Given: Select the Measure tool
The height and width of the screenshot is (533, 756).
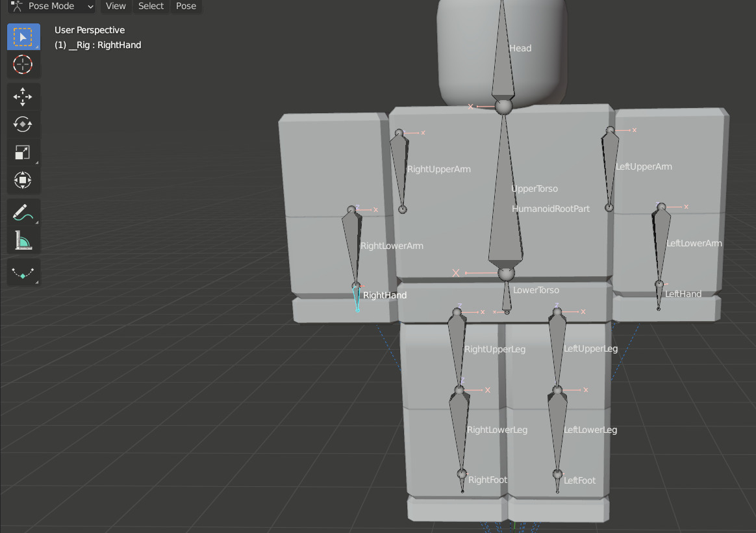Looking at the screenshot, I should pos(23,240).
